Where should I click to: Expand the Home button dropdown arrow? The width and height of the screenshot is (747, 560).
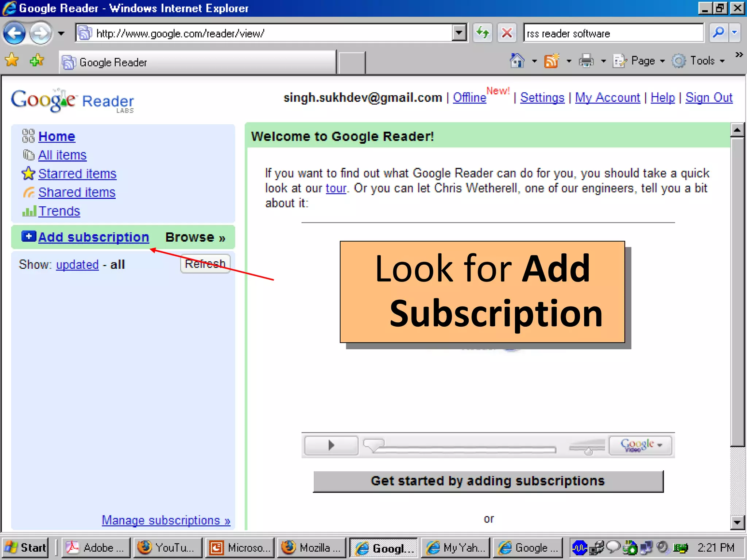(534, 61)
